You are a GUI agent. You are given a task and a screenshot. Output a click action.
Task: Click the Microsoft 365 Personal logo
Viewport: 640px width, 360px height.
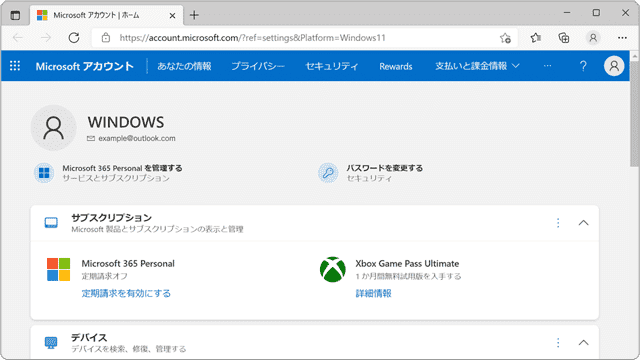coord(58,269)
